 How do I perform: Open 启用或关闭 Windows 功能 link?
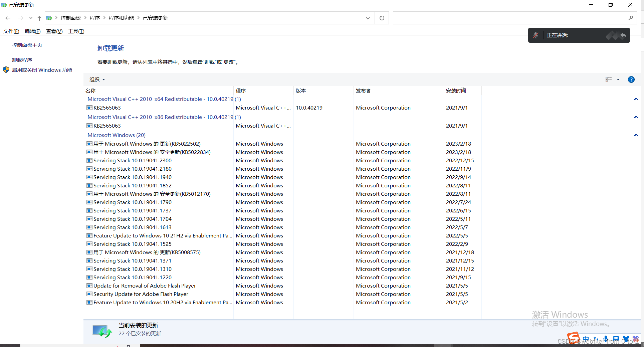click(42, 70)
